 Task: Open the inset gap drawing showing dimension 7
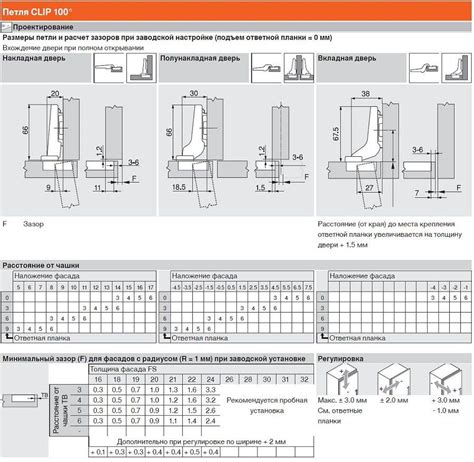pyautogui.click(x=433, y=152)
